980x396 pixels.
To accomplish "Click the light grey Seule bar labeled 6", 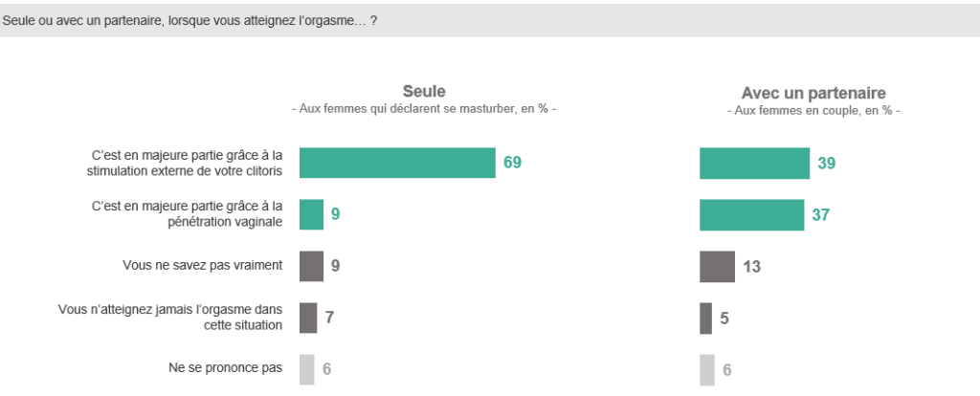I will pyautogui.click(x=307, y=370).
